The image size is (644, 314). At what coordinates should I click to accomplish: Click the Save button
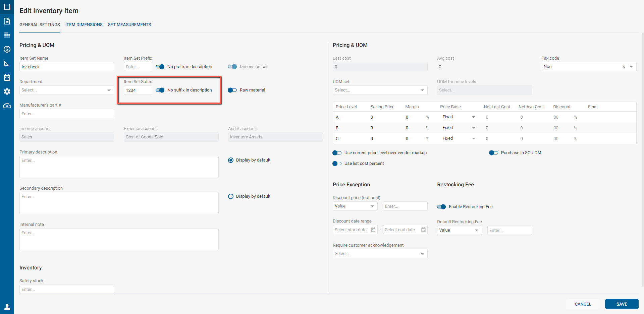pos(622,304)
